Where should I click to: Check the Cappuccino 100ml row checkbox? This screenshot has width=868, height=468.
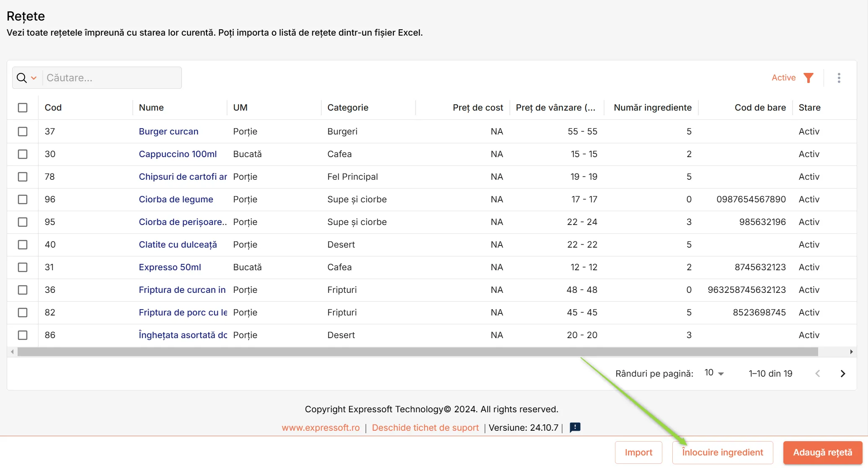coord(23,154)
